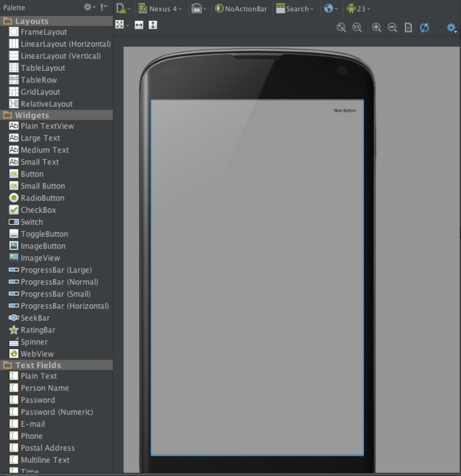The height and width of the screenshot is (476, 461).
Task: Collapse the Layouts palette group
Action: click(56, 21)
